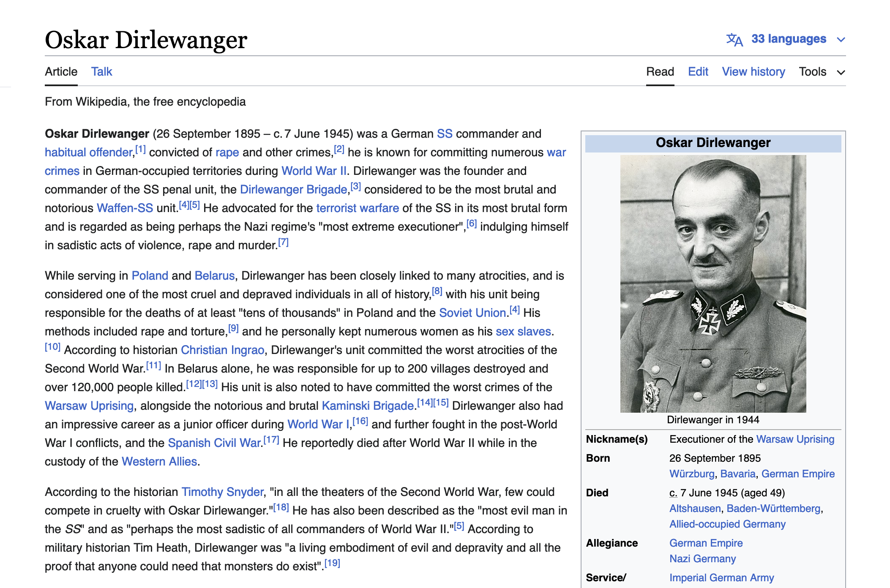
Task: Follow Warsaw Uprising link in paragraph
Action: click(89, 406)
